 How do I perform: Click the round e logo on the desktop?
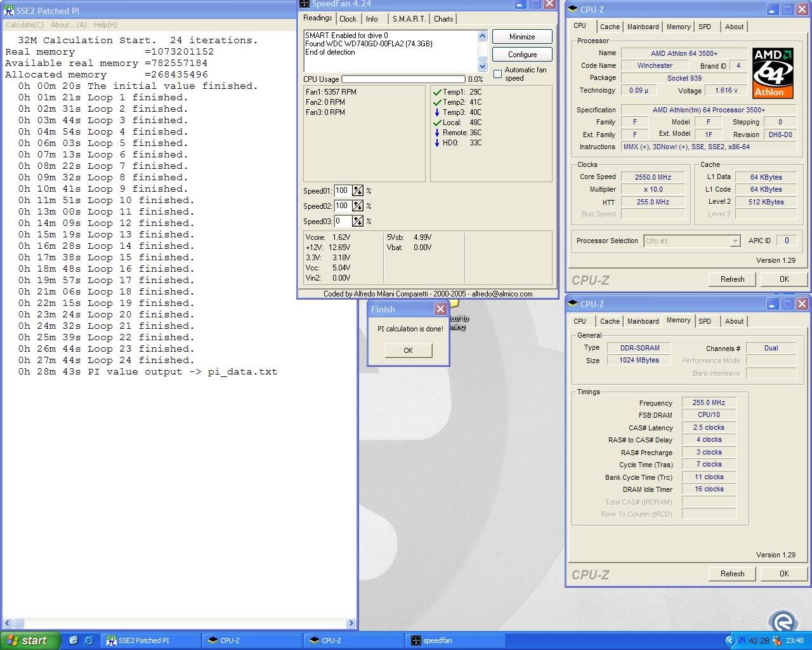coord(783,621)
